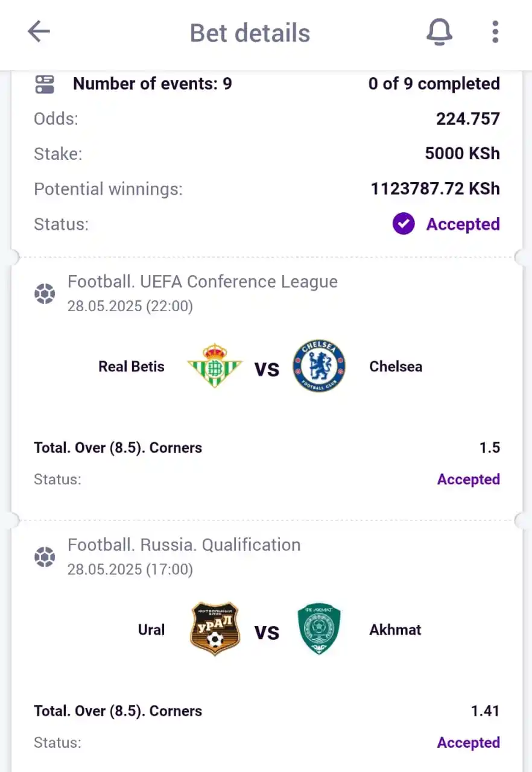This screenshot has width=532, height=772.
Task: Tap the Chelsea club crest
Action: [319, 366]
